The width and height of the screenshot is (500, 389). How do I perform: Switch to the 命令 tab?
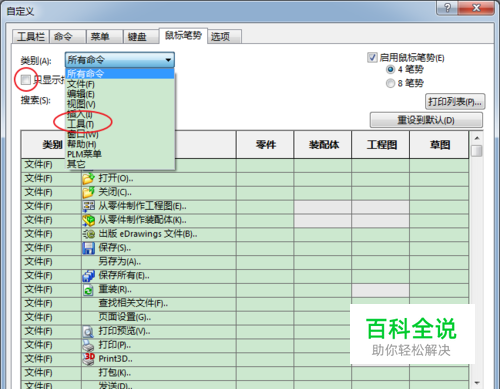[68, 36]
